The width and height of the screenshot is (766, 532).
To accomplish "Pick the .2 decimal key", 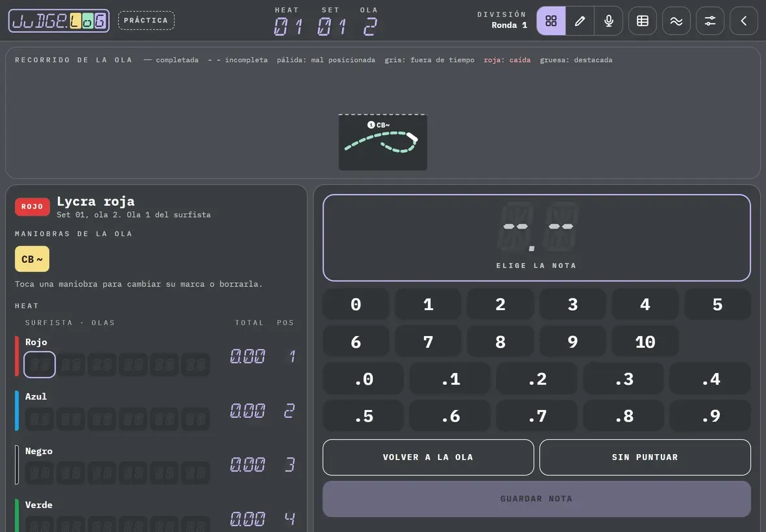I will [x=537, y=378].
